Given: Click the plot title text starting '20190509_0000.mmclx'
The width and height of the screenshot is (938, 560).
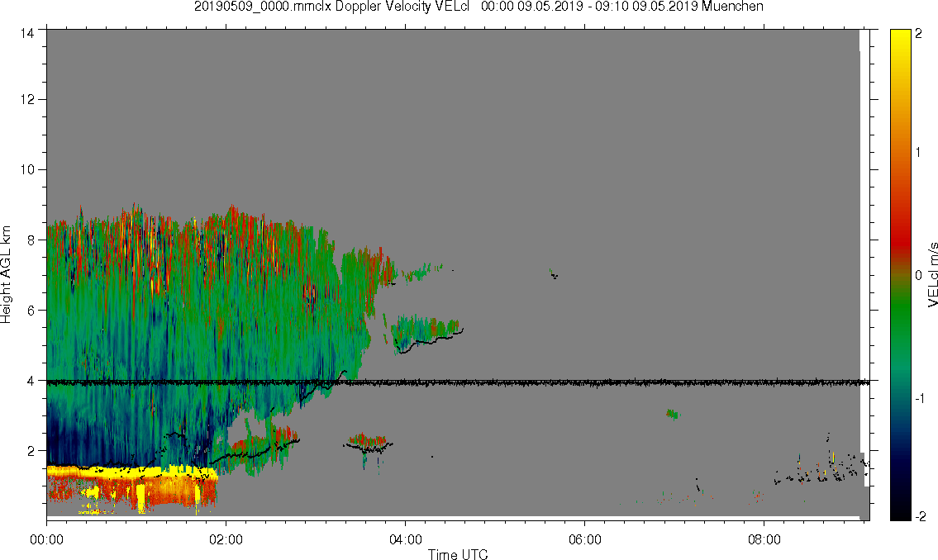Looking at the screenshot, I should (479, 7).
